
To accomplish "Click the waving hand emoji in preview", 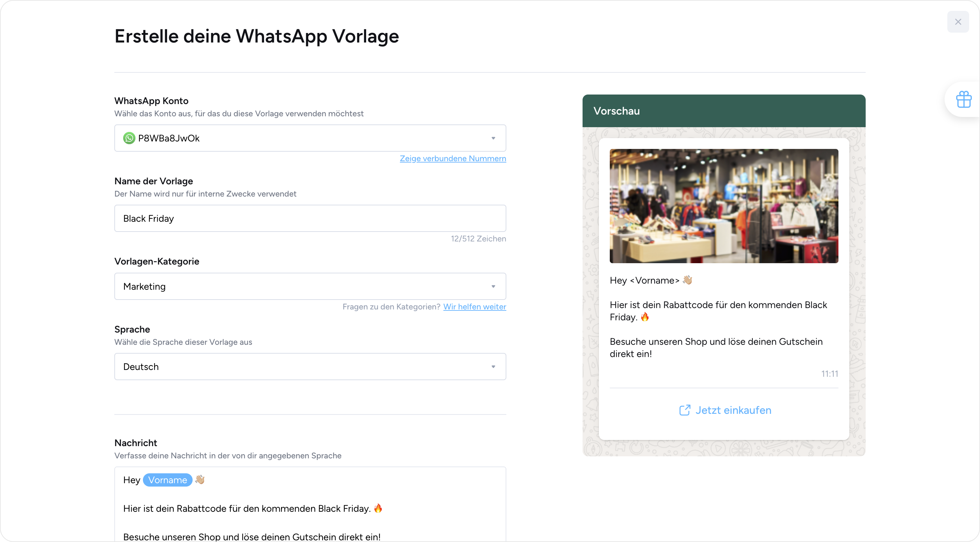I will [x=687, y=280].
